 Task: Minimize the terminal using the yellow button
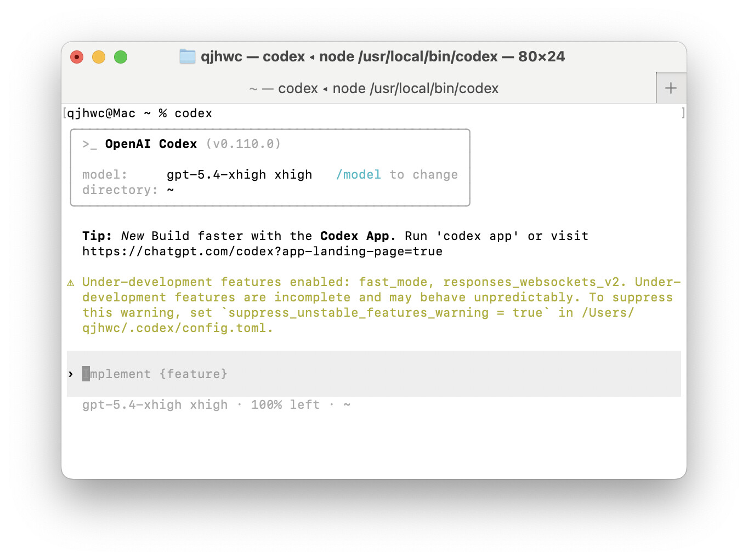99,57
